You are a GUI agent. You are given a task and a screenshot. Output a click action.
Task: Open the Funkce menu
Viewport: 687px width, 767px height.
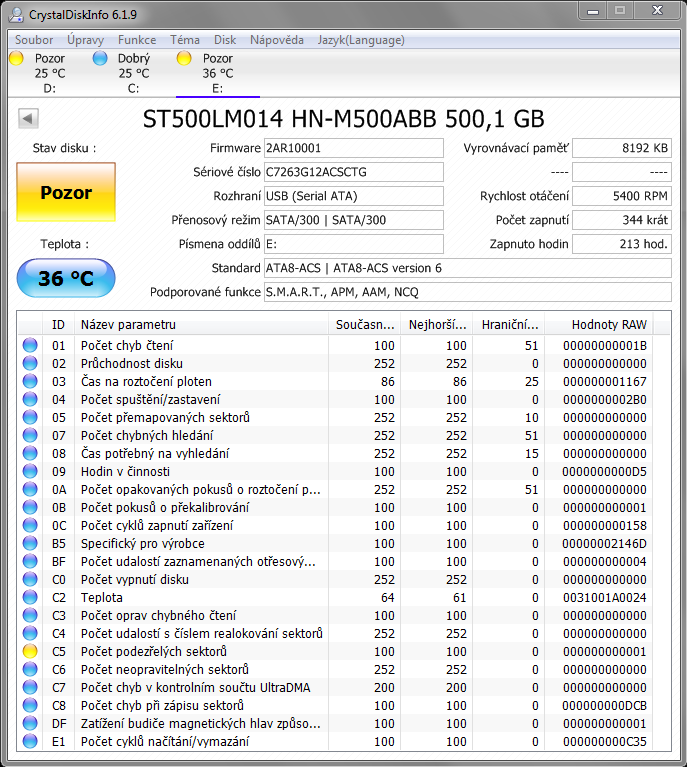click(137, 40)
